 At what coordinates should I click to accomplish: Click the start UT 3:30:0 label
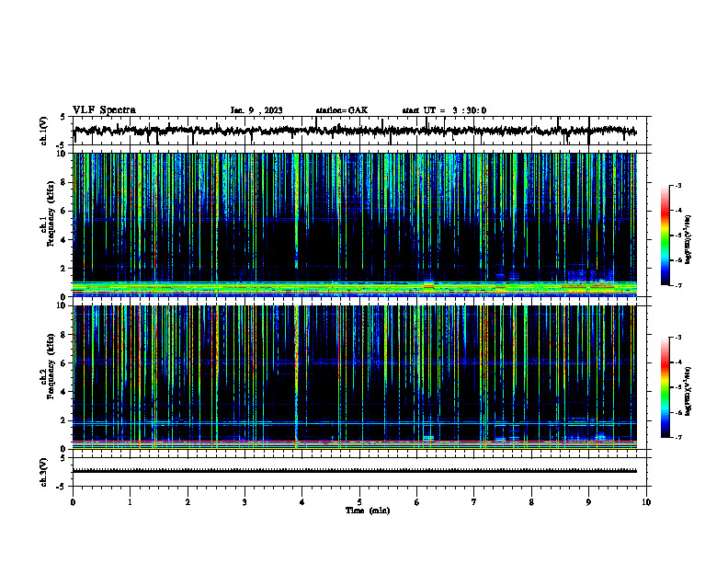(444, 110)
